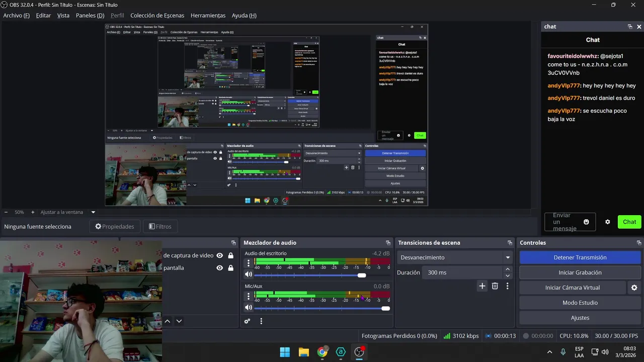Click Filtros button
The width and height of the screenshot is (644, 362).
tap(160, 227)
